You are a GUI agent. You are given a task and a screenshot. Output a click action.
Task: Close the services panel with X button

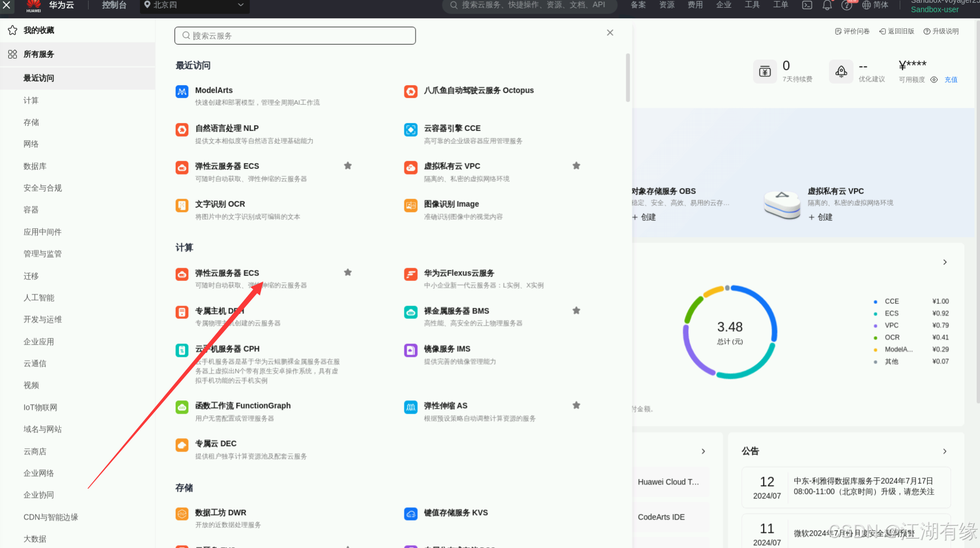610,33
